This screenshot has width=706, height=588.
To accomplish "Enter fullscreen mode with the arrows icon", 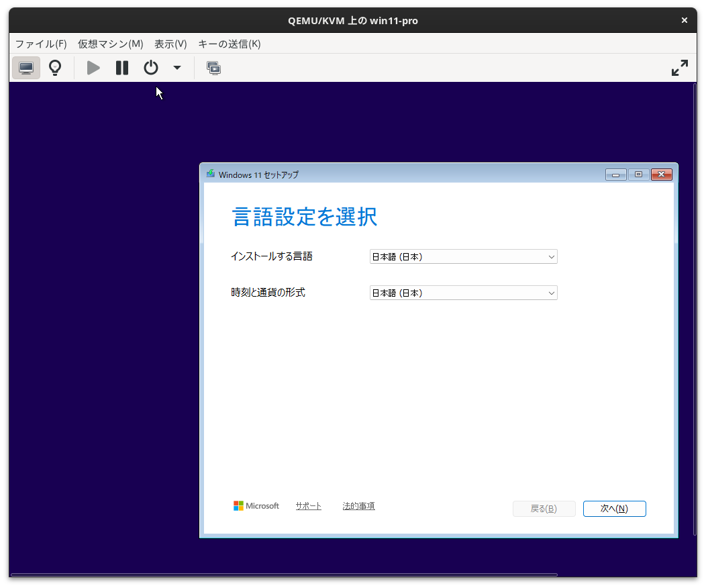I will [x=680, y=67].
